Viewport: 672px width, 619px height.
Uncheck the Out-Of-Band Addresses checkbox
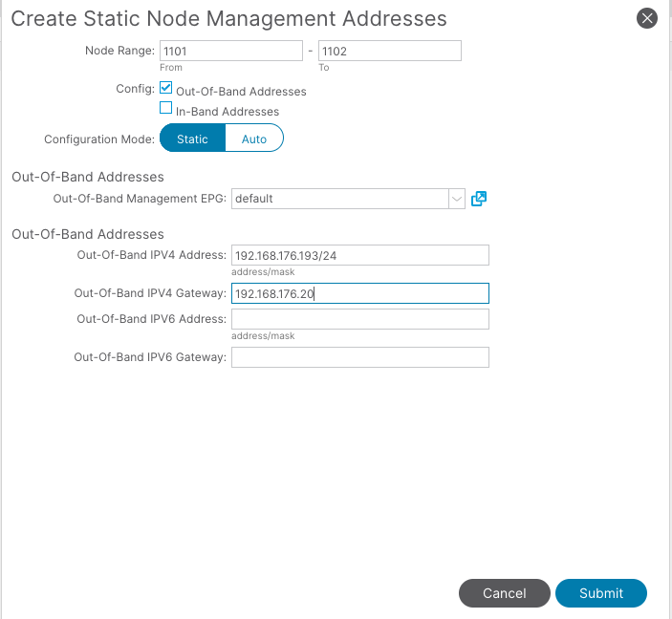[x=166, y=88]
